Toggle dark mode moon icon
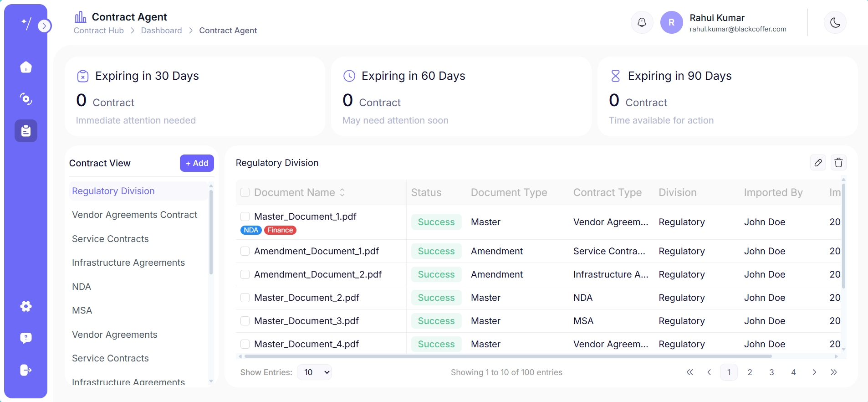The width and height of the screenshot is (868, 402). pos(835,22)
